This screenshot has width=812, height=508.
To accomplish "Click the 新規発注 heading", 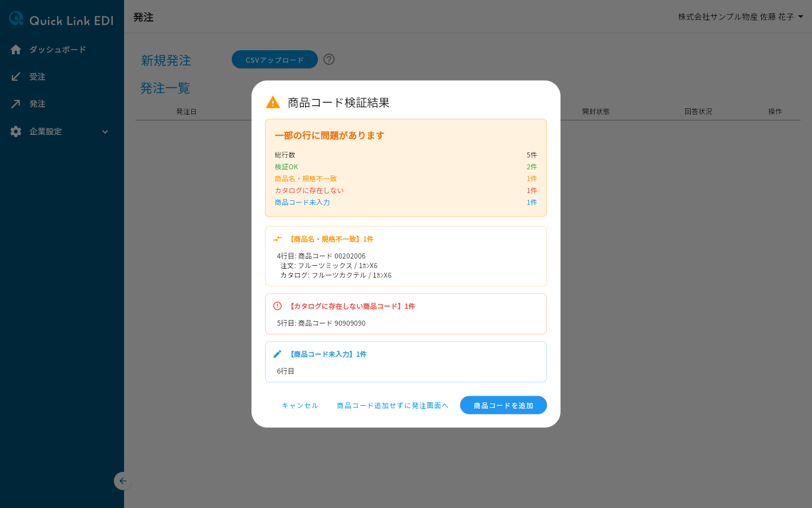I will point(166,60).
